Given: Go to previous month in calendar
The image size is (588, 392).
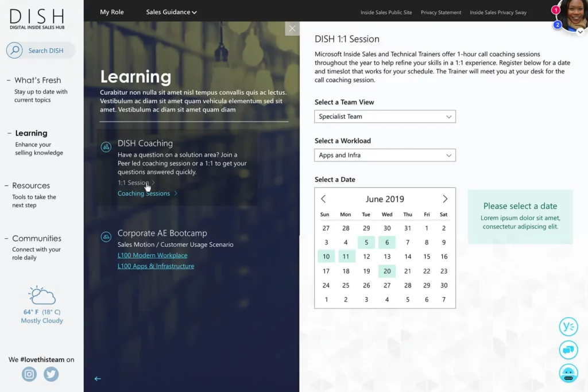Looking at the screenshot, I should pyautogui.click(x=323, y=199).
